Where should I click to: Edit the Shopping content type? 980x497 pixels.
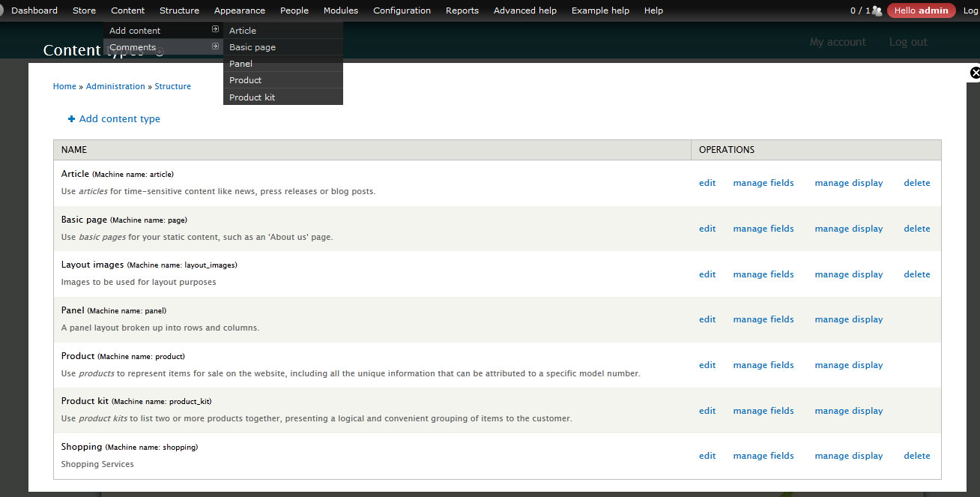pyautogui.click(x=707, y=455)
